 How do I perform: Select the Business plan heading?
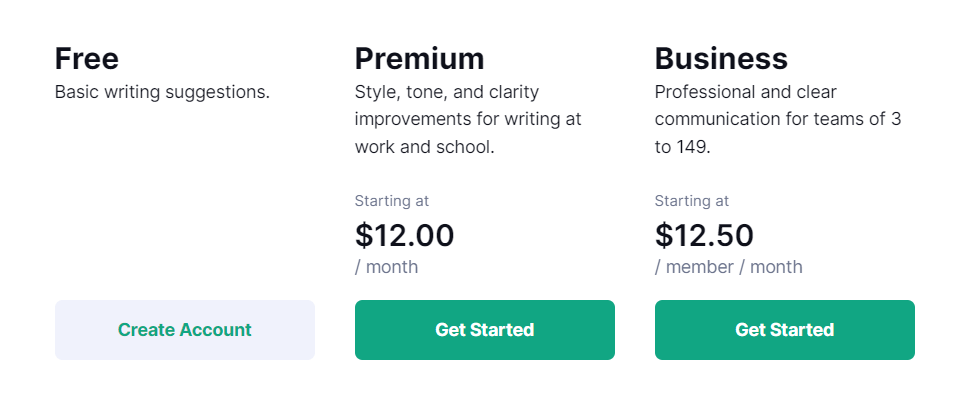pyautogui.click(x=721, y=59)
